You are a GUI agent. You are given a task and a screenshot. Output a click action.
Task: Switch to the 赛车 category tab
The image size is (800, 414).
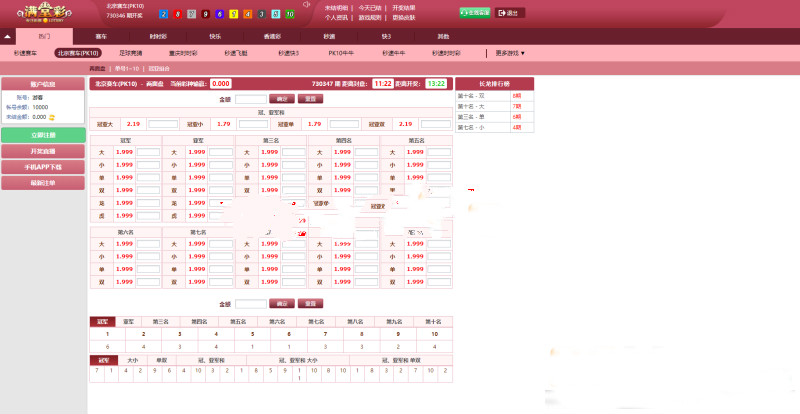coord(101,37)
